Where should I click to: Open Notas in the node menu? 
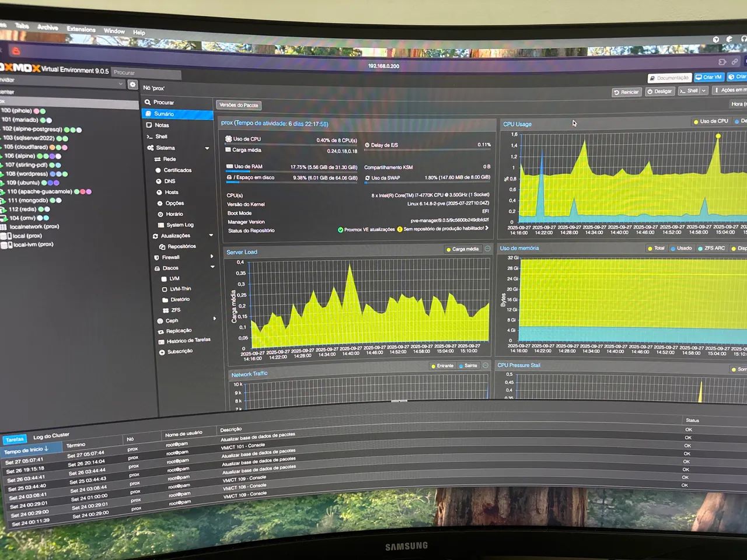(162, 125)
